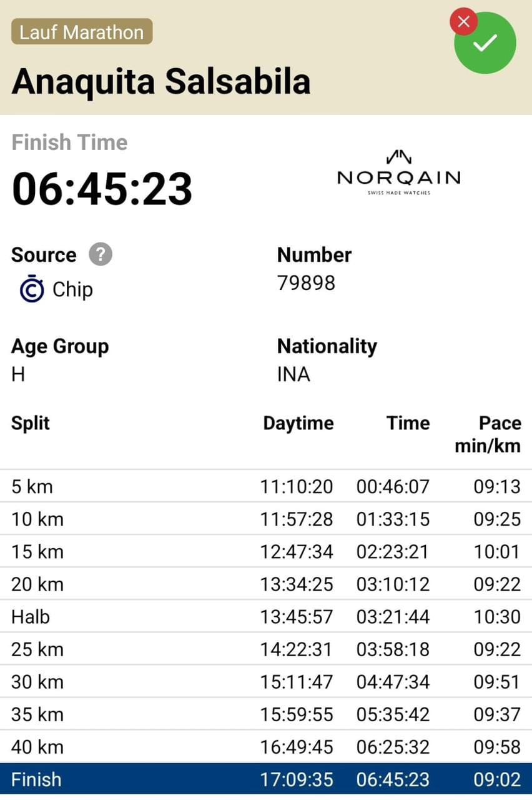Click the Chip stopwatch icon
Image resolution: width=532 pixels, height=800 pixels.
[x=31, y=290]
